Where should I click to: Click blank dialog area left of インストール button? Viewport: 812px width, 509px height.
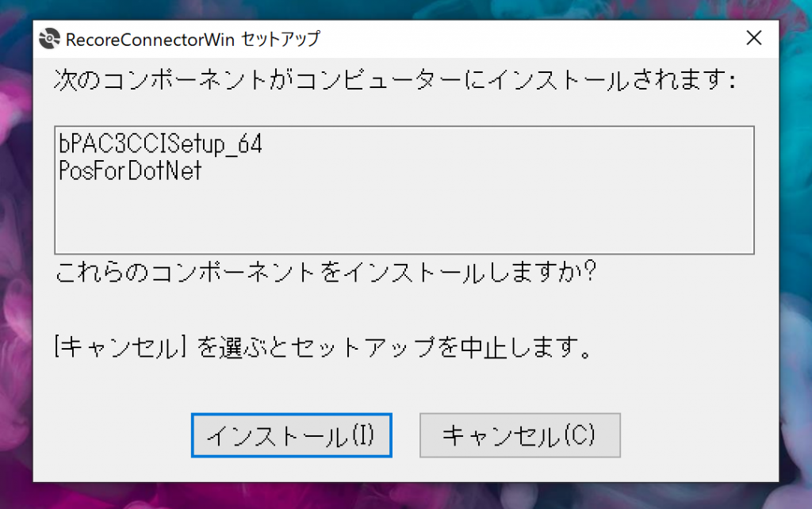coord(111,435)
